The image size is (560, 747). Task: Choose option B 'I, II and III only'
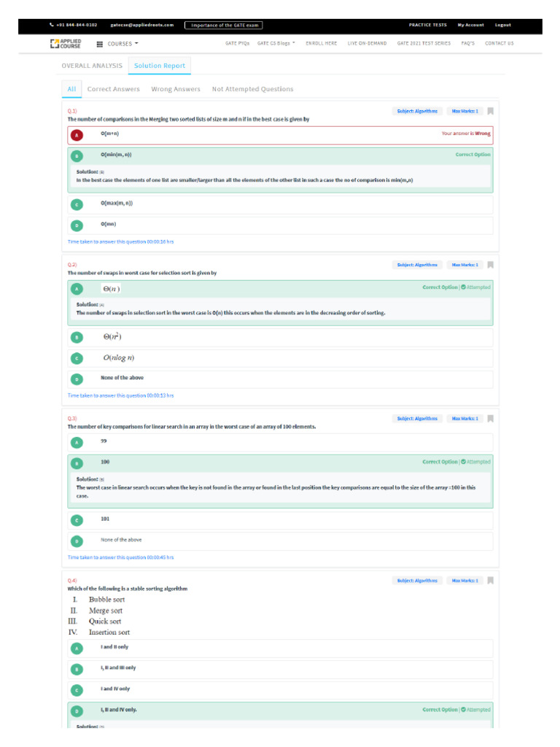tap(77, 669)
